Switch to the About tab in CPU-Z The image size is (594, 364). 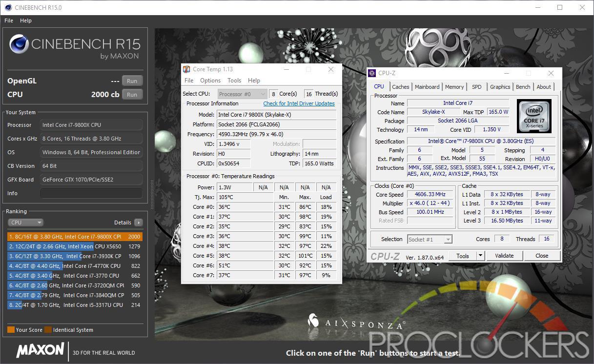(544, 87)
